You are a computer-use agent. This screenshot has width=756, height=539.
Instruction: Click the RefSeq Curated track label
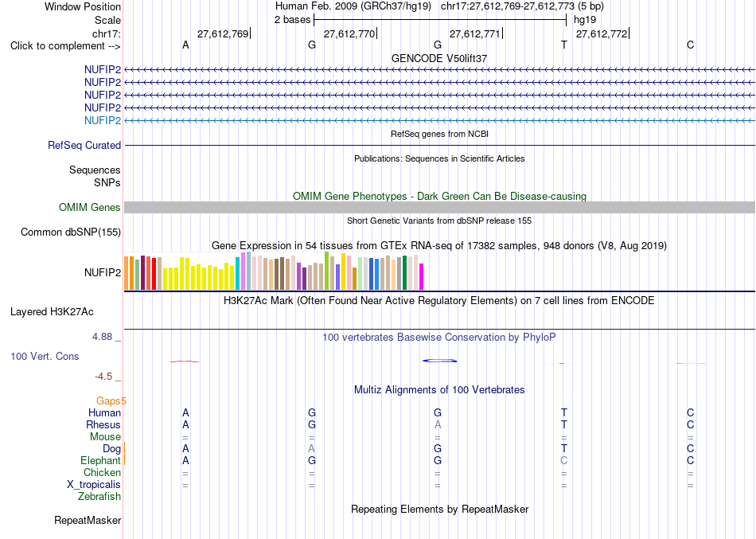point(84,145)
